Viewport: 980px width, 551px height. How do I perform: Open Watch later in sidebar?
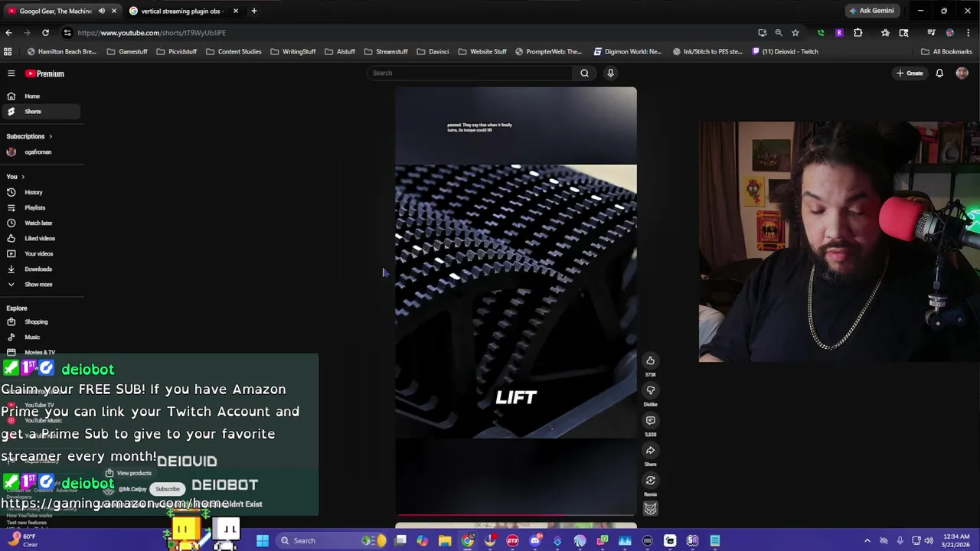(x=40, y=223)
